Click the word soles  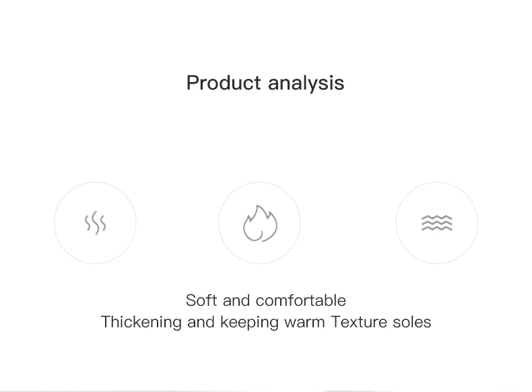pos(412,322)
